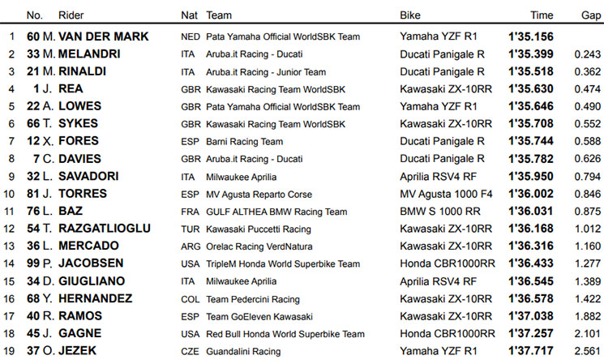The width and height of the screenshot is (604, 364).
Task: Click the Gap column header
Action: (591, 15)
